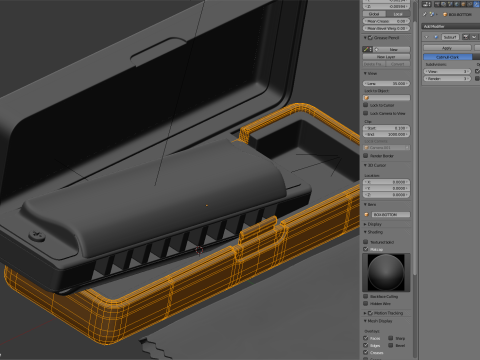Toggle the Edges overlay checkbox
Screen dimensions: 480x360
[366, 345]
